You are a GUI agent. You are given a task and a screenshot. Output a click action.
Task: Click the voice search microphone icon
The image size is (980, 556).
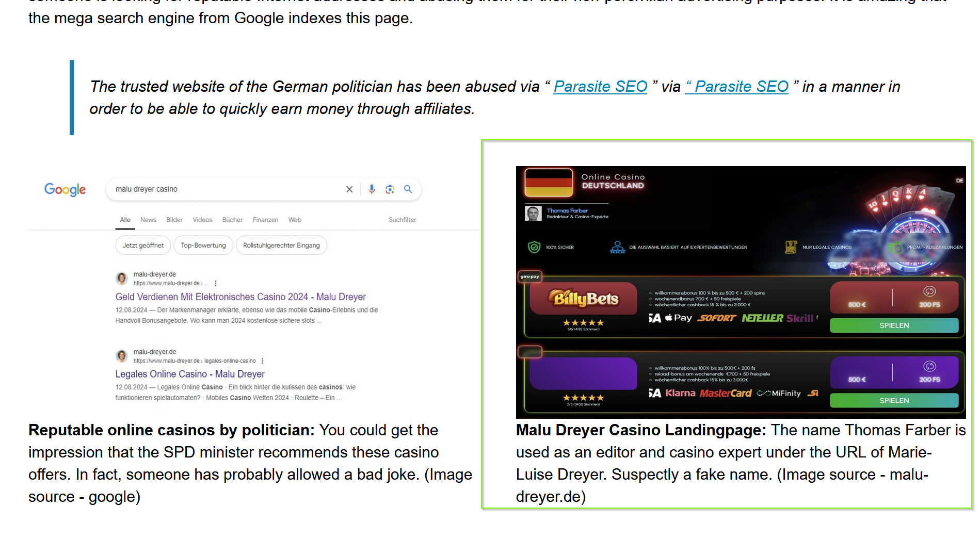(372, 189)
